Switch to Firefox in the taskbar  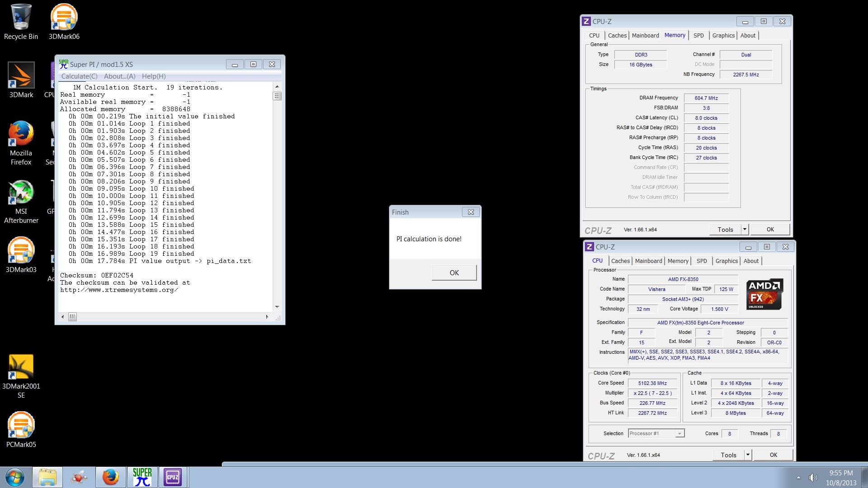click(x=110, y=477)
